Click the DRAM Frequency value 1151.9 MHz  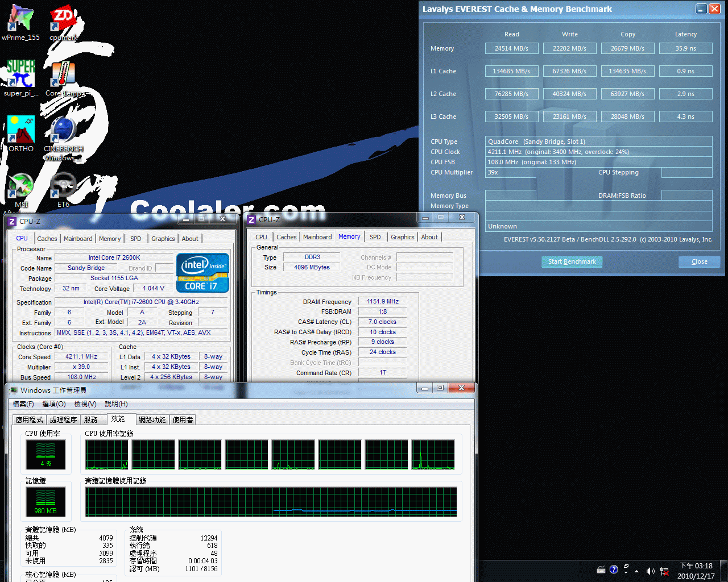coord(383,301)
